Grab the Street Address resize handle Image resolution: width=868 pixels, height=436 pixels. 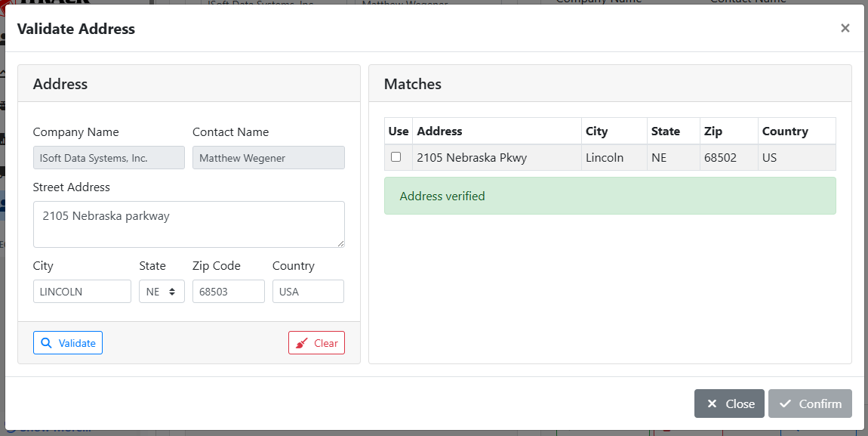pos(340,243)
